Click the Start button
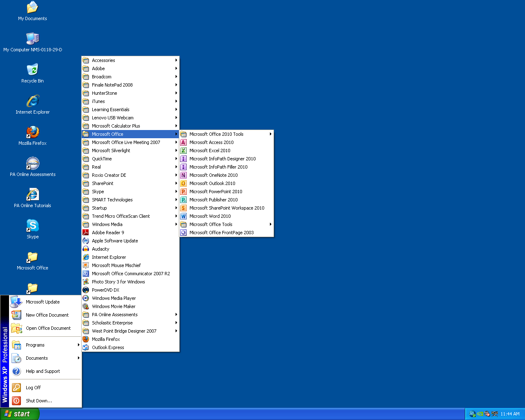525x420 pixels. tap(20, 414)
